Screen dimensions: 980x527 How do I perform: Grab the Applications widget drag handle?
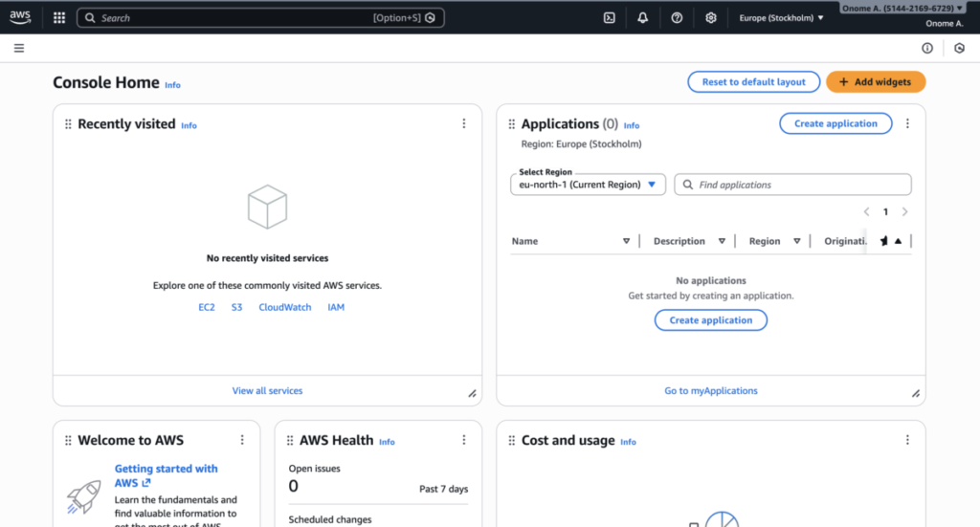click(512, 124)
